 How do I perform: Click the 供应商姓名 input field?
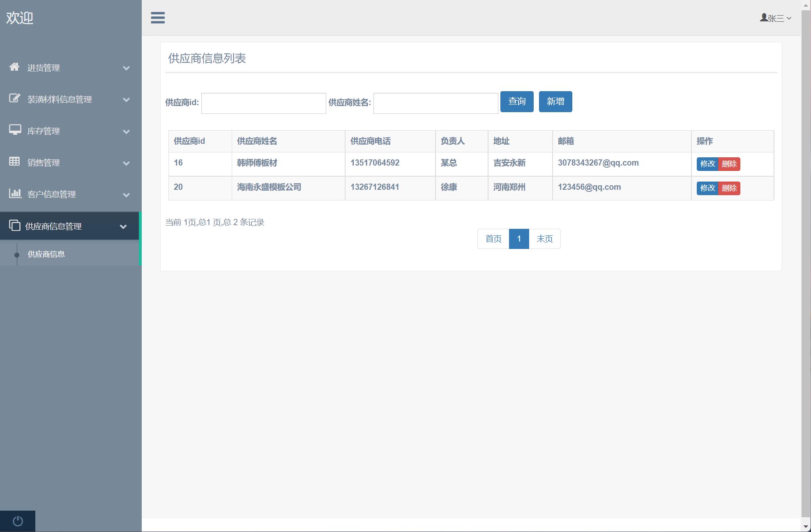click(x=435, y=103)
